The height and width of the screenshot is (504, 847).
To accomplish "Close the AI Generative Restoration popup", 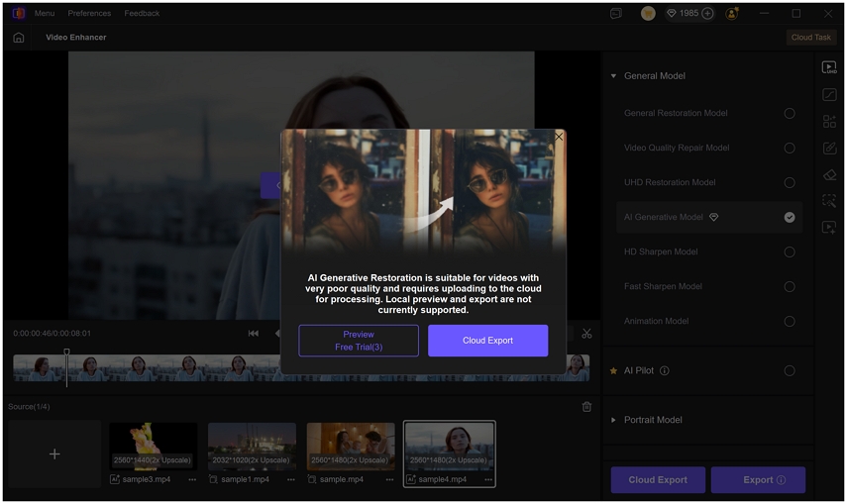I will tap(559, 137).
